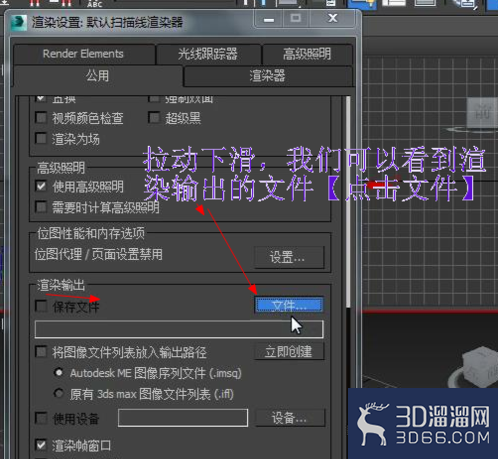Image resolution: width=498 pixels, height=459 pixels.
Task: Click the device name input field
Action: (x=183, y=418)
